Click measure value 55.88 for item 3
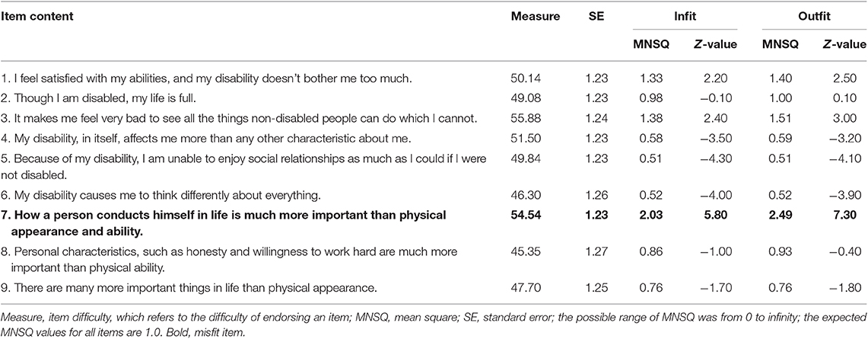Screen dimensions: 868x339 [x=523, y=118]
